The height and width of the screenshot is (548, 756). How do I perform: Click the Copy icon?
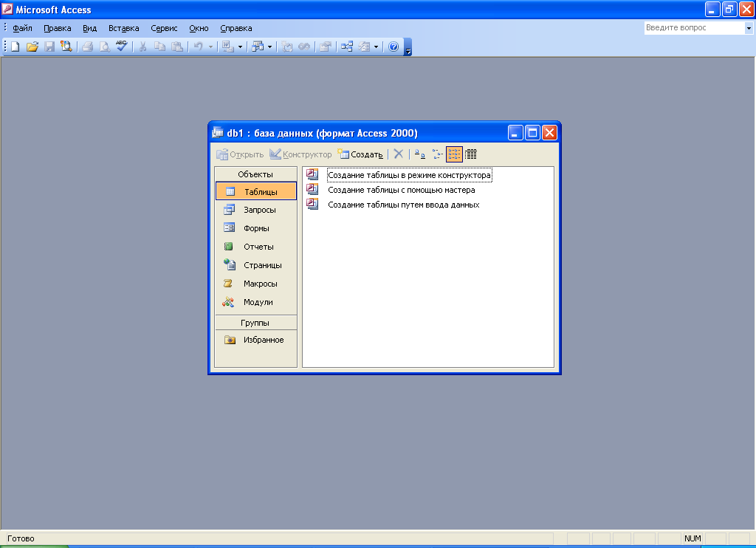click(159, 47)
